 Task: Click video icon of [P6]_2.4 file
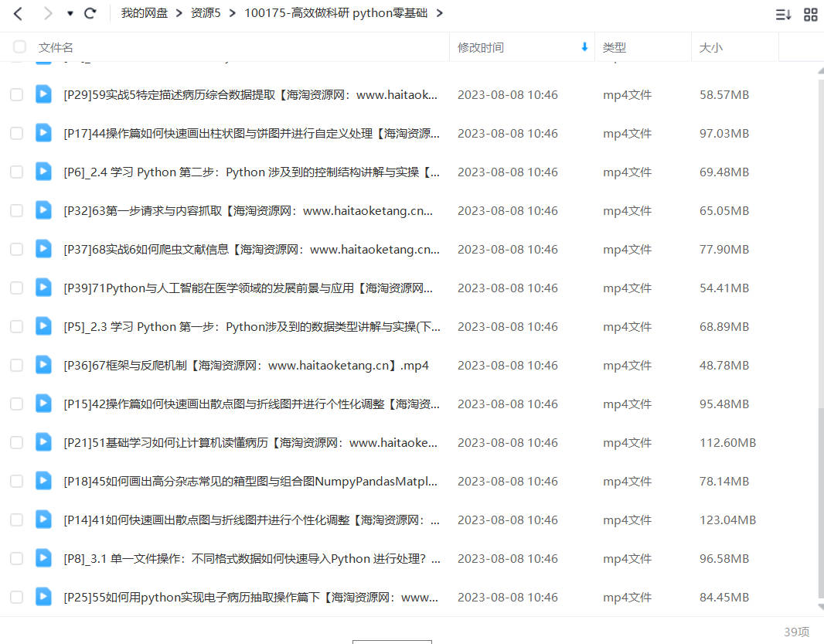pyautogui.click(x=43, y=172)
